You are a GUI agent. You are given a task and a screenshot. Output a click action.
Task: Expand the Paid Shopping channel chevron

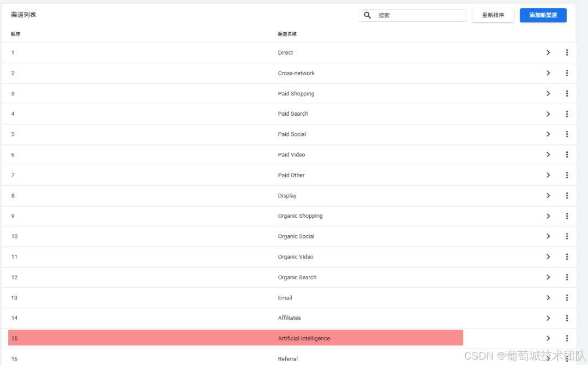548,93
